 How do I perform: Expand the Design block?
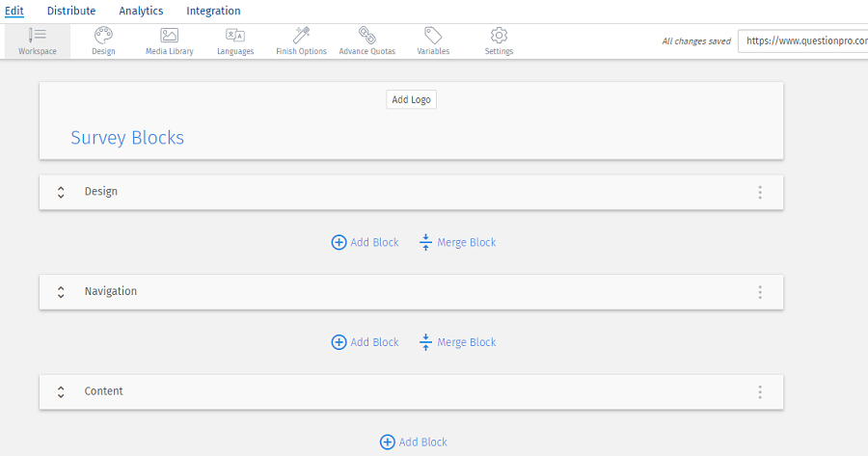(x=61, y=192)
